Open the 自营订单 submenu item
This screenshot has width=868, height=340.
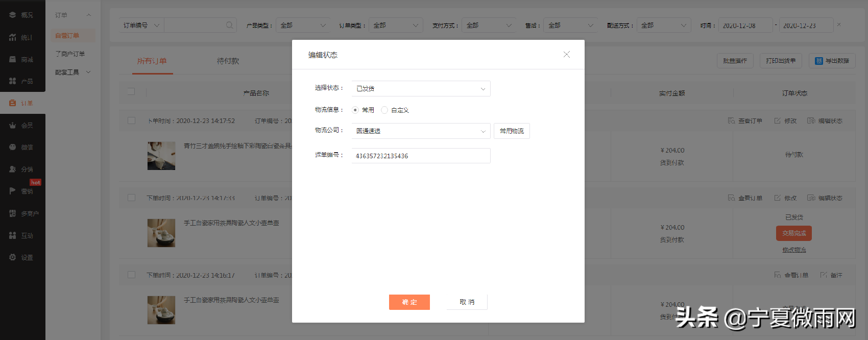(73, 35)
